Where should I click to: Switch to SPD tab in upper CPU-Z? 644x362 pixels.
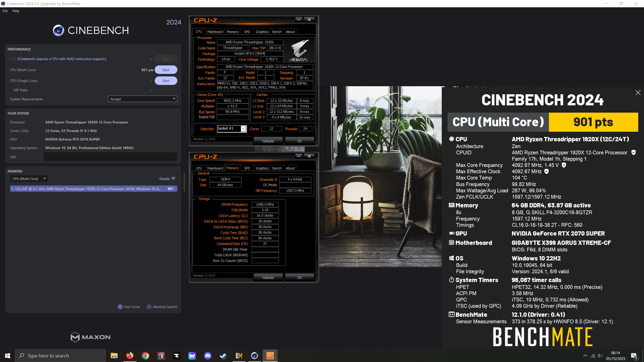coord(247,32)
